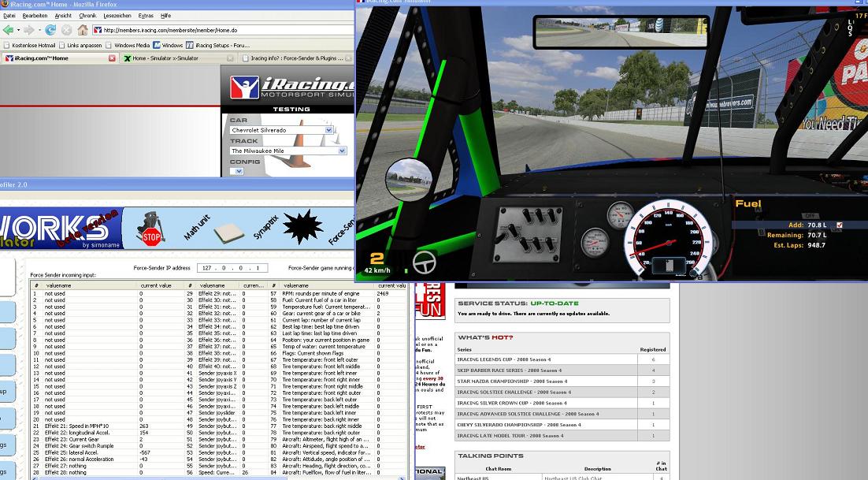868x480 pixels.
Task: Click the Windows bookmark icon in bookmarks toolbar
Action: point(158,46)
